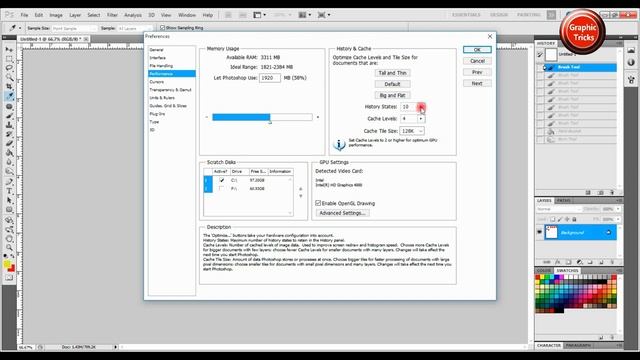Check the F:\ scratch disk Active box
Viewport: 640px width, 360px height.
(222, 189)
